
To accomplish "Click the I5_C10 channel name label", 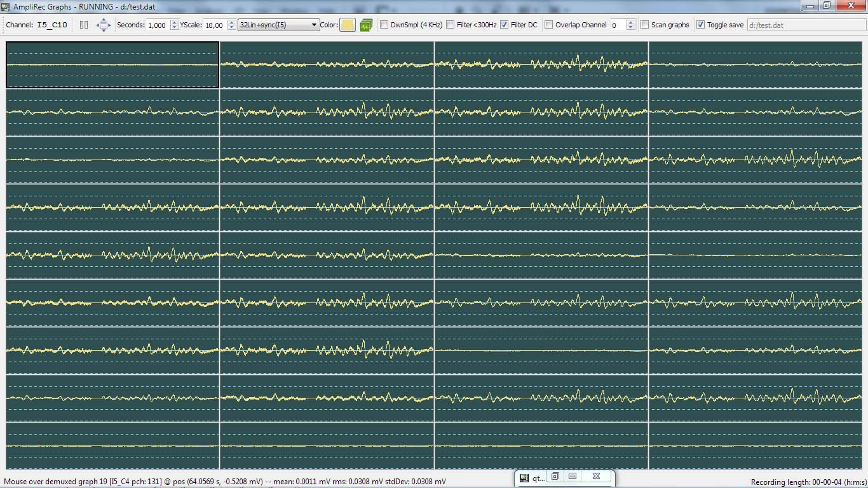I will pos(52,25).
